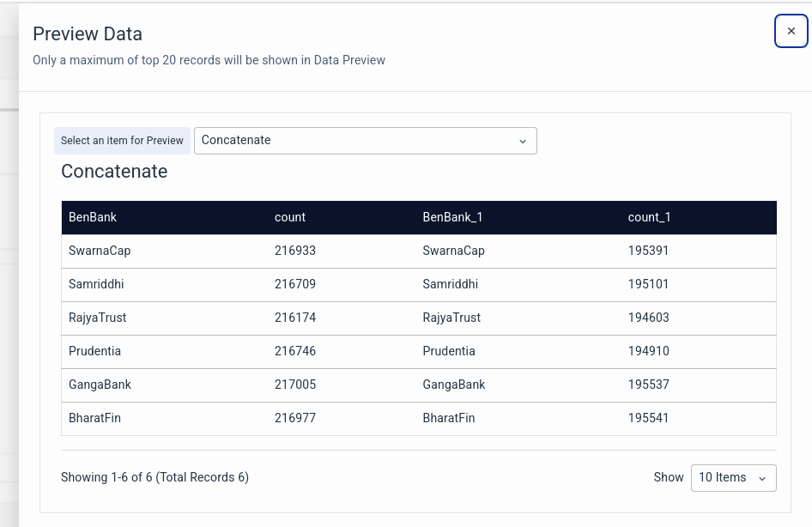Sort by the BenBank column header
This screenshot has height=527, width=812.
click(92, 217)
